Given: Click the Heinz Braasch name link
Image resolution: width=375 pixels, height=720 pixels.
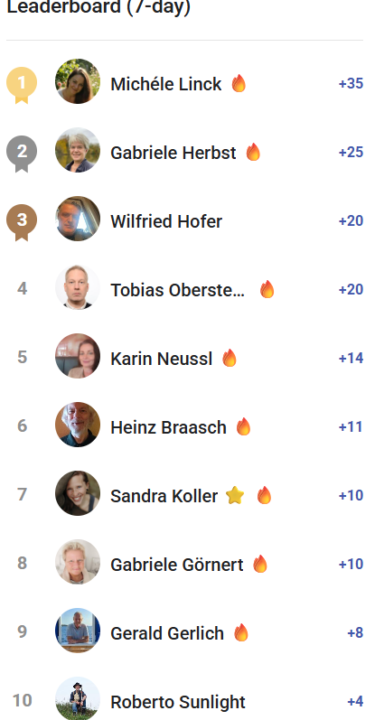Looking at the screenshot, I should pyautogui.click(x=168, y=428).
